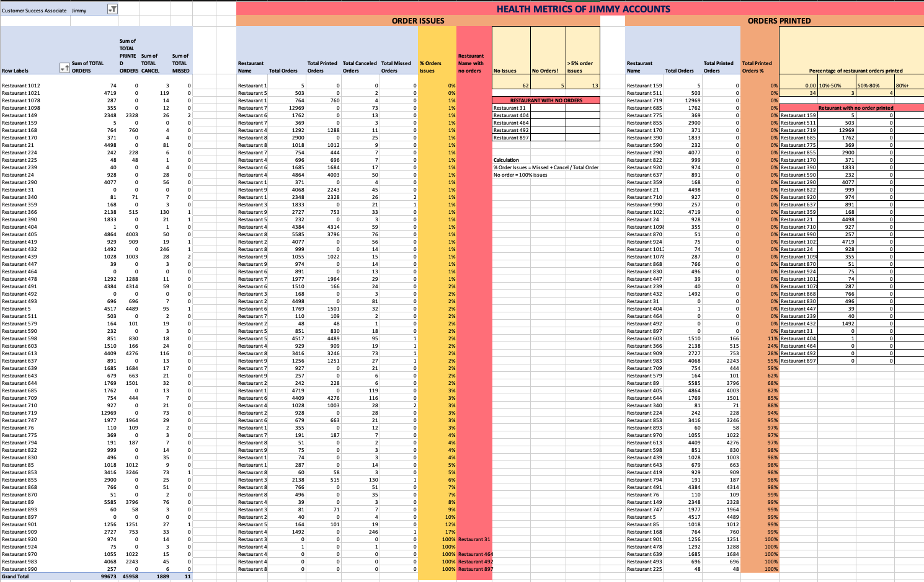Click the No order = 100% issues note
Screen dimensions: 924x582
520,175
